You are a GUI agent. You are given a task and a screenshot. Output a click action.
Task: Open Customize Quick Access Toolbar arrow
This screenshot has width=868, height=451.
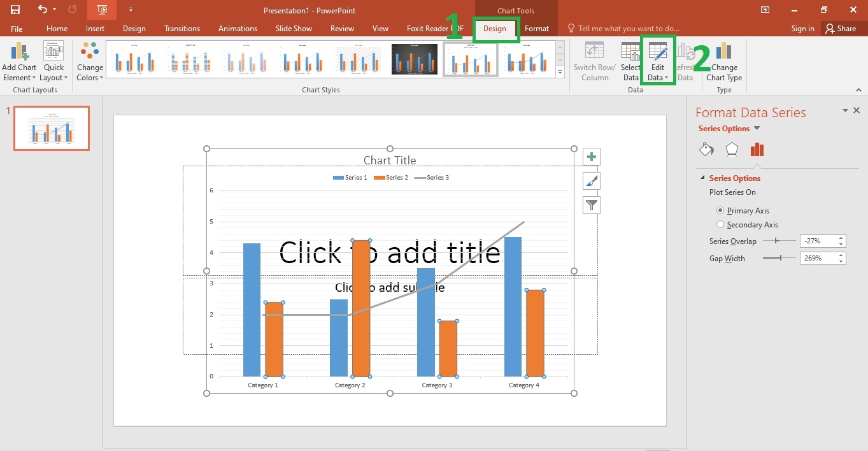[131, 10]
